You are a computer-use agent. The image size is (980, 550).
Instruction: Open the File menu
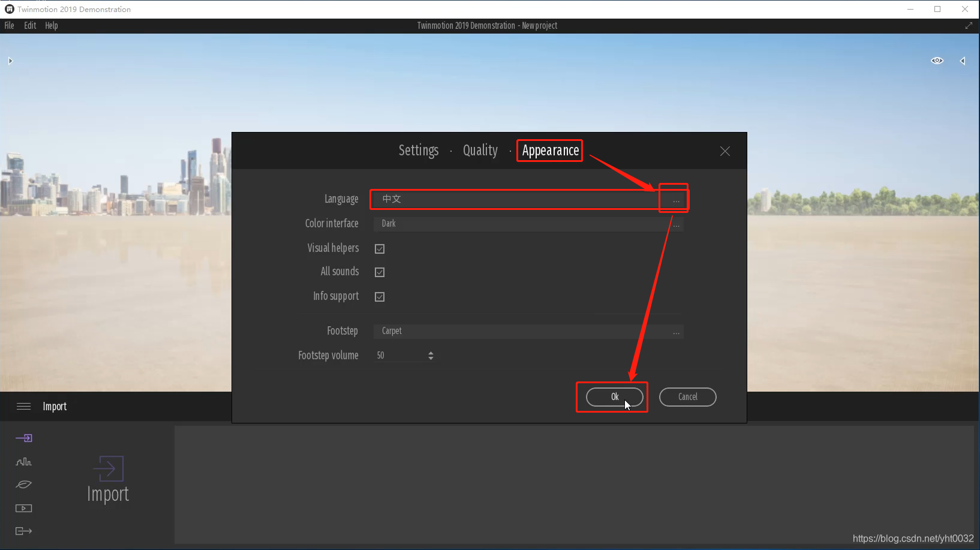click(9, 26)
